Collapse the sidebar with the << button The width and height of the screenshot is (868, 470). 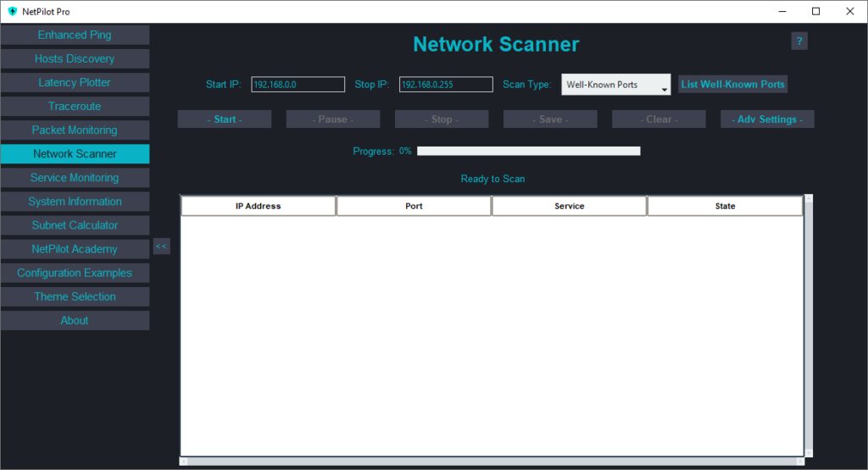click(x=161, y=246)
